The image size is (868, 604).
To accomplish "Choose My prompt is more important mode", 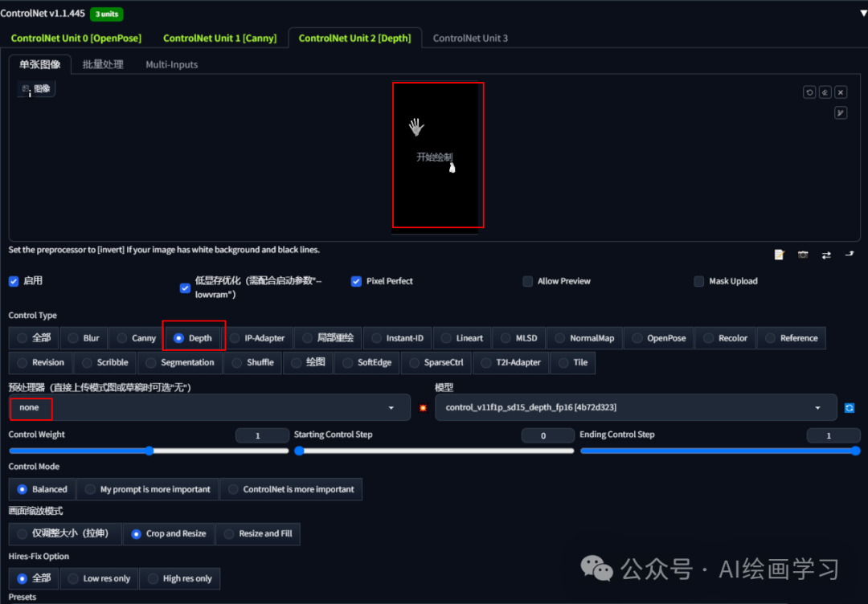I will tap(148, 489).
